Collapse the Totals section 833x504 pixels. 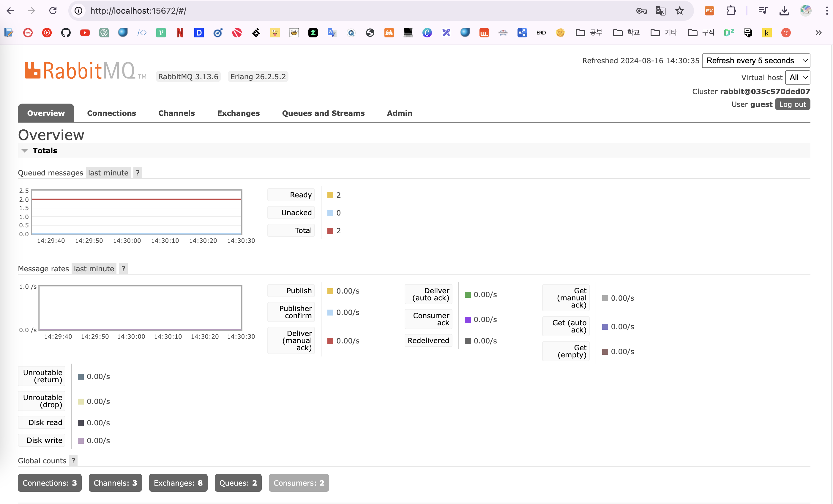[x=24, y=151]
